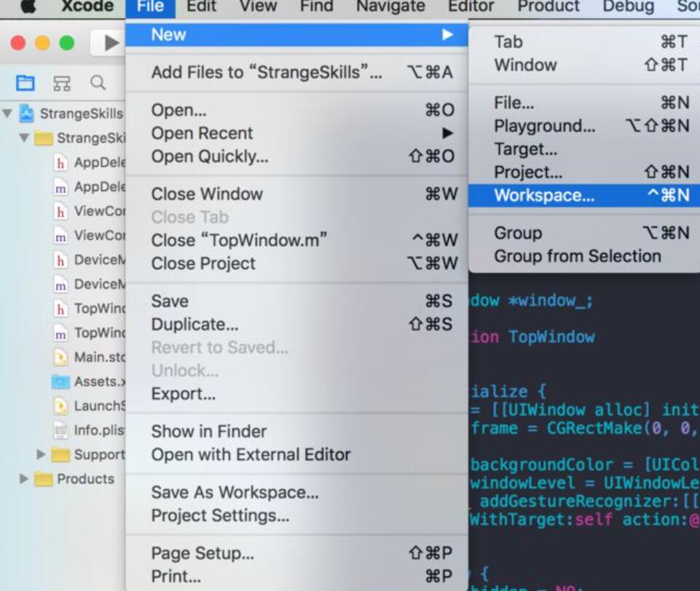Select Duplicate… in File menu
The height and width of the screenshot is (591, 700).
pyautogui.click(x=297, y=325)
